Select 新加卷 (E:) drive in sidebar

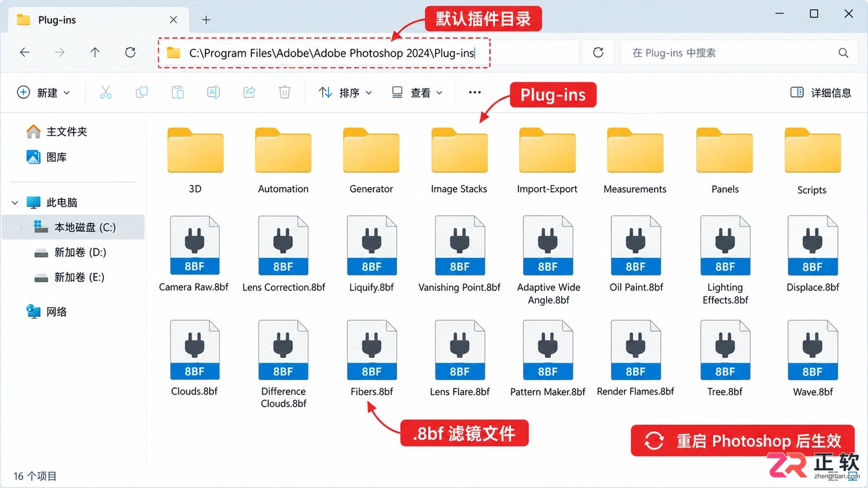click(71, 277)
